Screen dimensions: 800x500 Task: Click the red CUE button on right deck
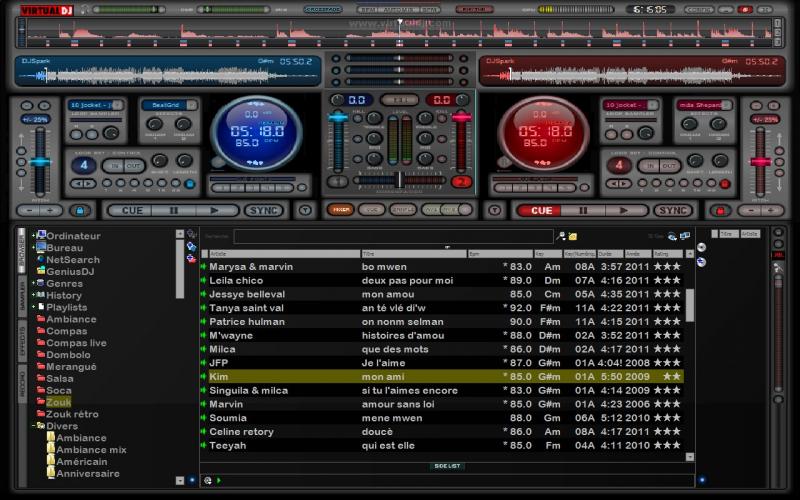coord(541,211)
